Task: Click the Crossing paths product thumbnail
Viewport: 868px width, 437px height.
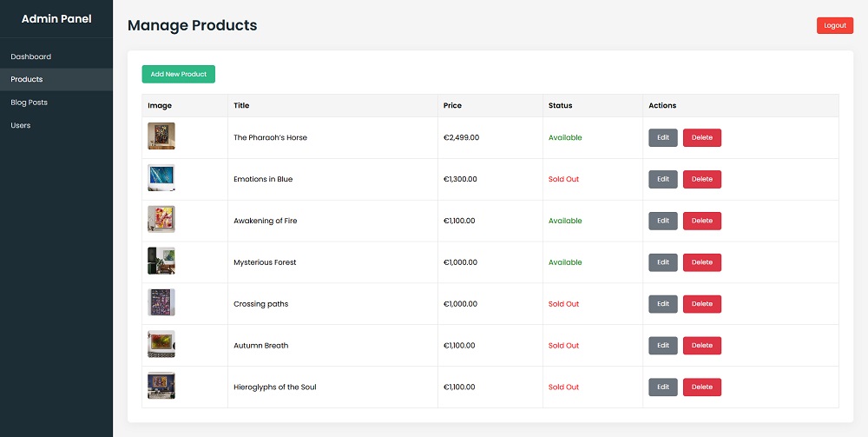Action: pyautogui.click(x=161, y=303)
